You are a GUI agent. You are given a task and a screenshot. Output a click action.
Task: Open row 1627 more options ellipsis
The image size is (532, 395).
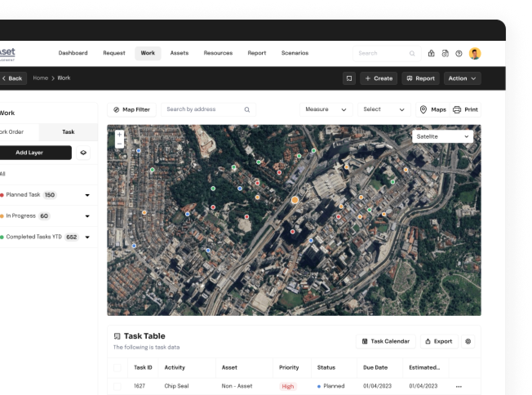click(459, 386)
